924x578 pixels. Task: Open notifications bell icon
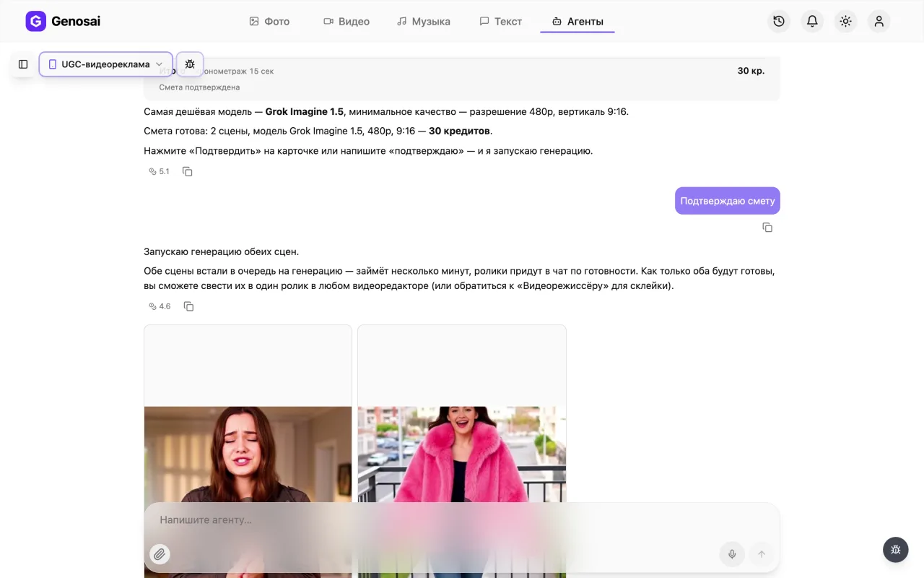click(x=812, y=21)
